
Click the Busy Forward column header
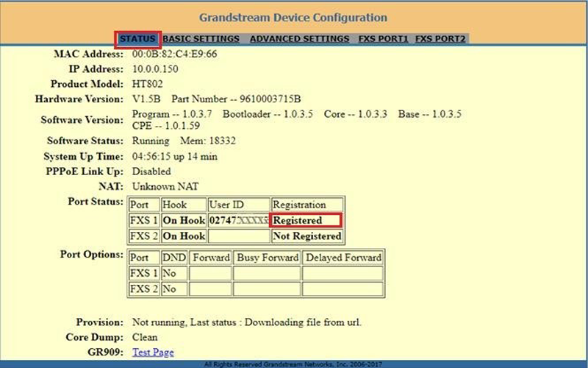pos(268,258)
